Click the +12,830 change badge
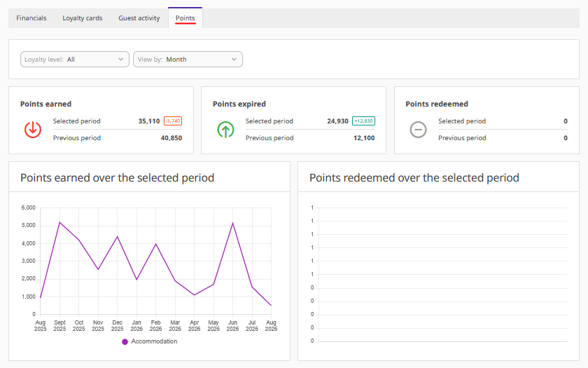The width and height of the screenshot is (588, 368). (364, 121)
